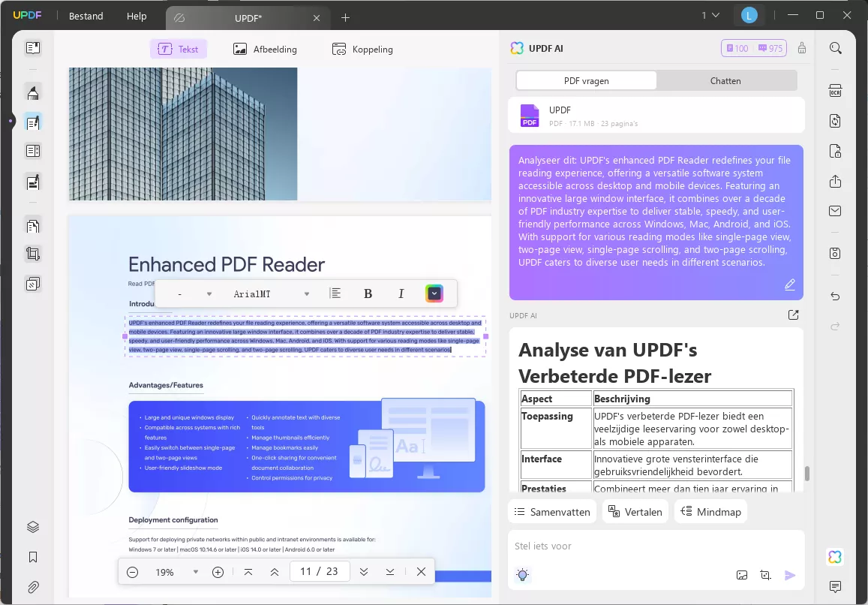This screenshot has width=868, height=605.
Task: Click the screenshot crop icon in chat box
Action: [x=765, y=575]
